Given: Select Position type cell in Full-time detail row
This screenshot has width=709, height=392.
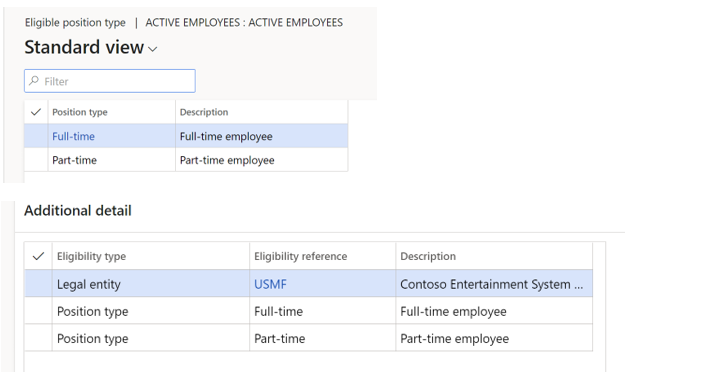Looking at the screenshot, I should [x=151, y=311].
